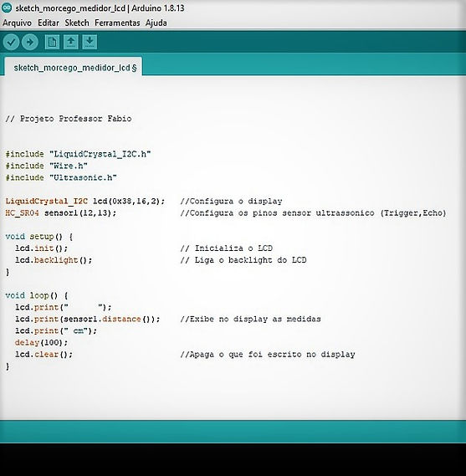Click the code lcd.print(" cm");

pos(56,331)
